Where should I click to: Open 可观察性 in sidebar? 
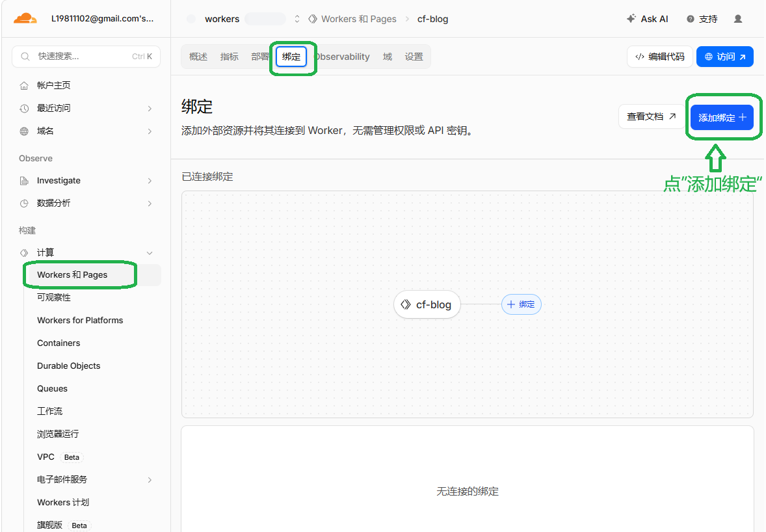pos(54,297)
